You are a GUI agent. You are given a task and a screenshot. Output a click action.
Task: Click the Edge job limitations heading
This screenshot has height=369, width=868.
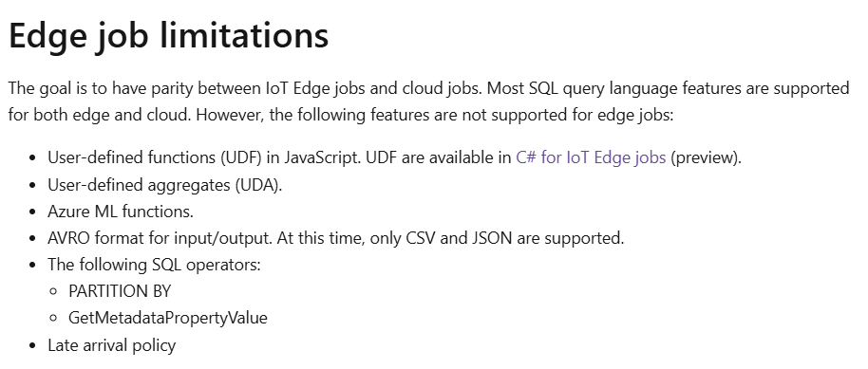pyautogui.click(x=169, y=35)
